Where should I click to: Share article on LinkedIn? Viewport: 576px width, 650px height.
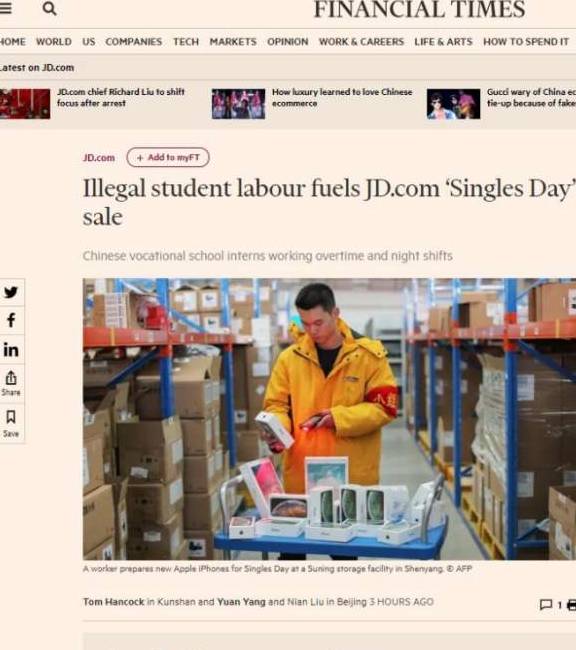click(11, 350)
